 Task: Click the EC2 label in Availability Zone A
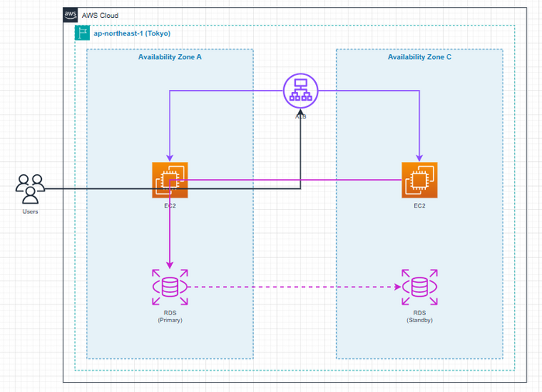tap(170, 206)
